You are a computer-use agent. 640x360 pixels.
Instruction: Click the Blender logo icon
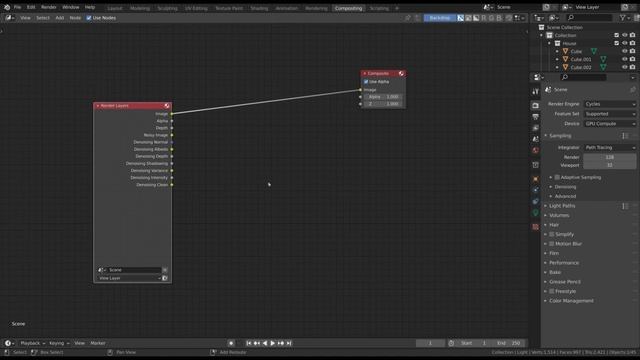point(7,7)
